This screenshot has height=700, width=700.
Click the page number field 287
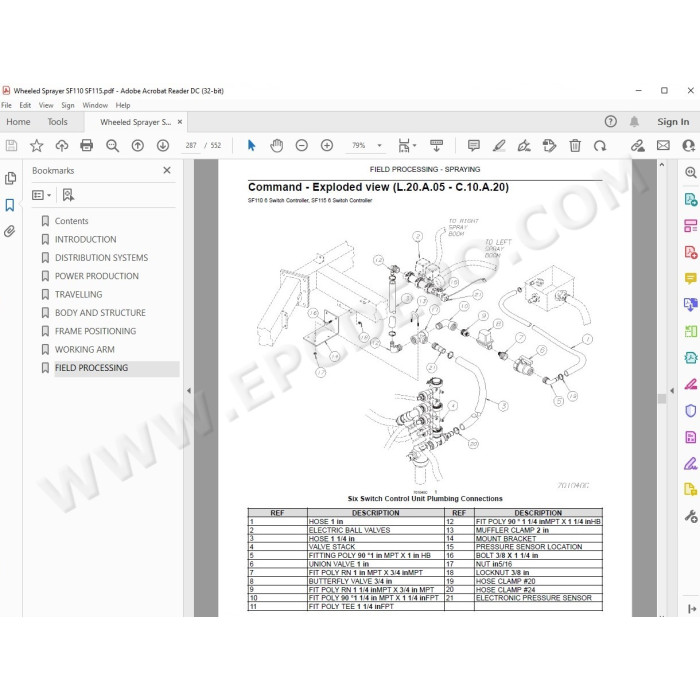pyautogui.click(x=191, y=146)
